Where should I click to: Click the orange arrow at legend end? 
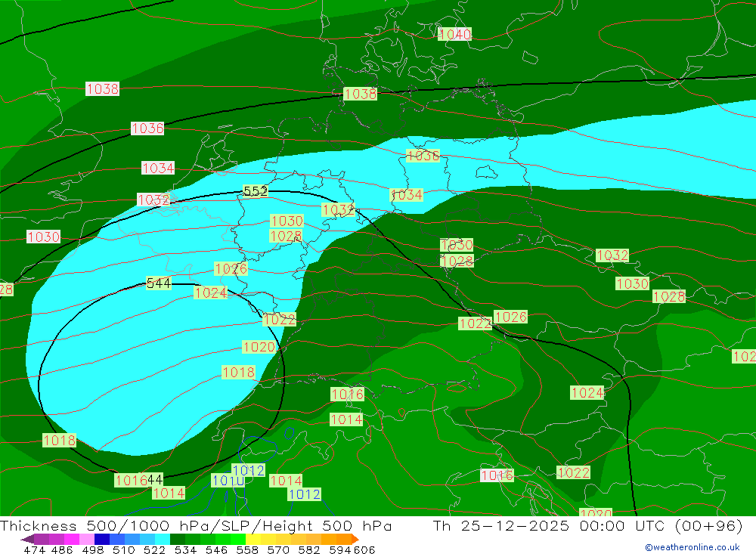click(355, 539)
